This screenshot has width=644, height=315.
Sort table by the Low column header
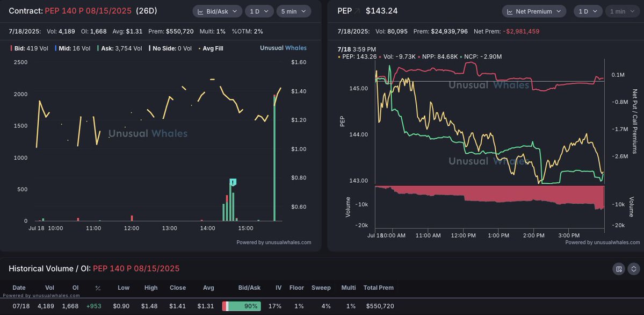[124, 288]
